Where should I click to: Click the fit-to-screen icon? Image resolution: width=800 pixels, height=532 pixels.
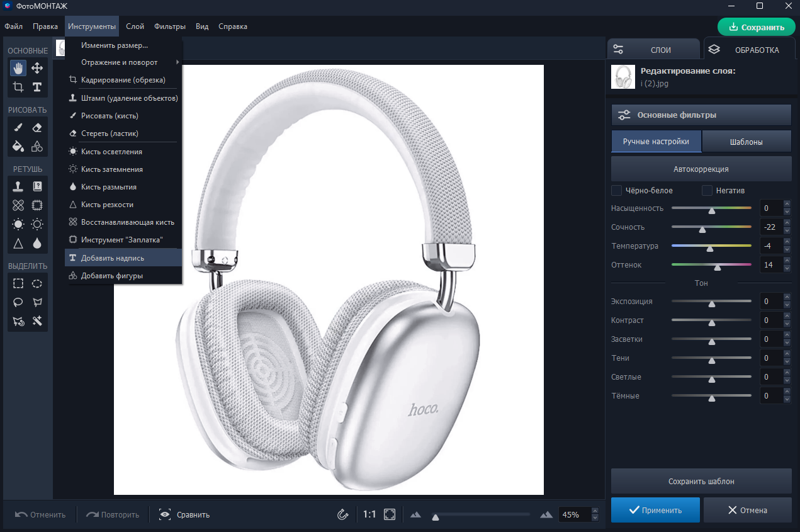pyautogui.click(x=390, y=514)
